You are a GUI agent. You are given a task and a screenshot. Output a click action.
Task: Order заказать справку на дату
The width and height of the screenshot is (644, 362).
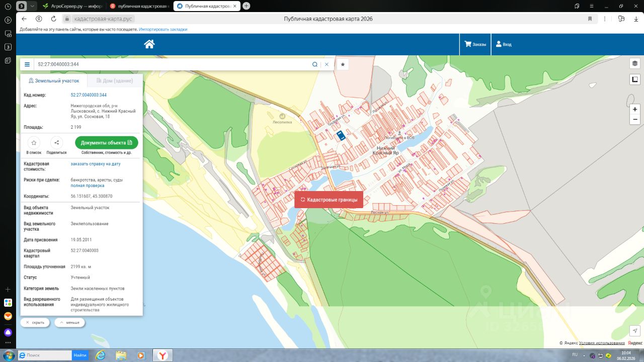tap(96, 164)
